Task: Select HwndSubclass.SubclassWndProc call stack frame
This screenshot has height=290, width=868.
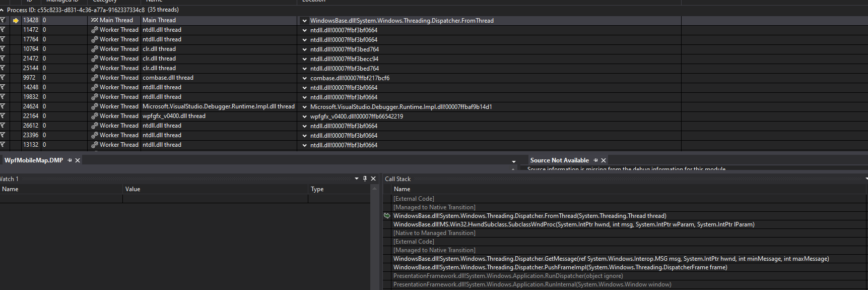Action: 574,224
